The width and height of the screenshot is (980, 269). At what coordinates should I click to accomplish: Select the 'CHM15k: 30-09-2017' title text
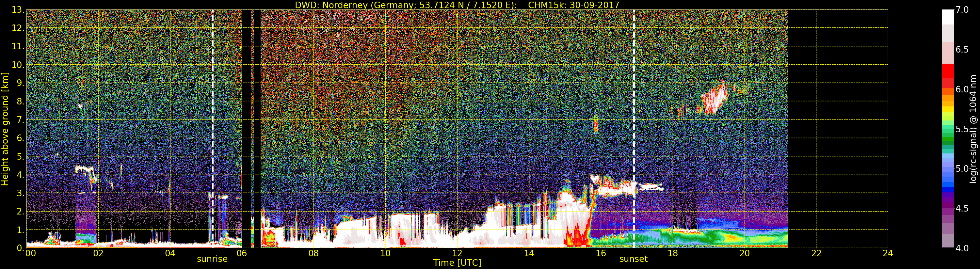coord(574,5)
